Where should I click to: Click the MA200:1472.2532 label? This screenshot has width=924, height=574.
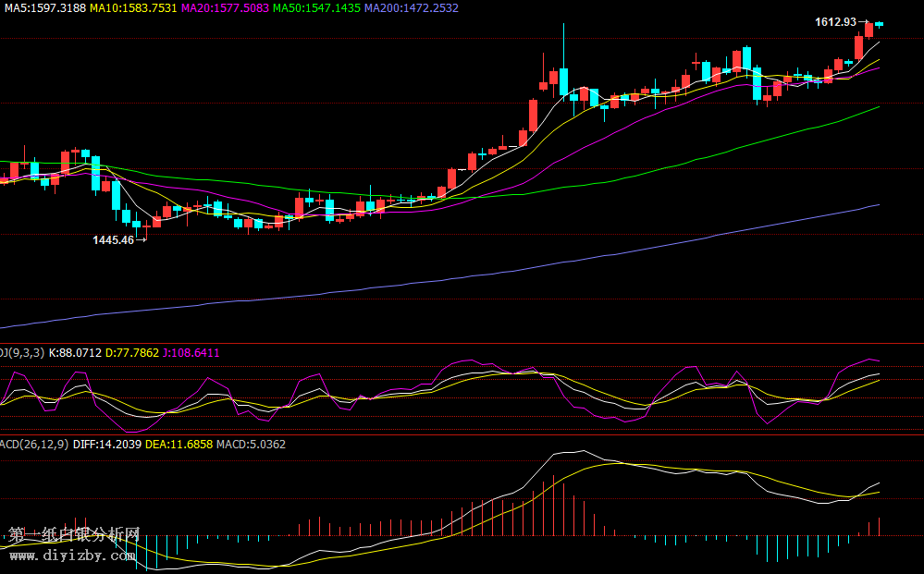(411, 7)
